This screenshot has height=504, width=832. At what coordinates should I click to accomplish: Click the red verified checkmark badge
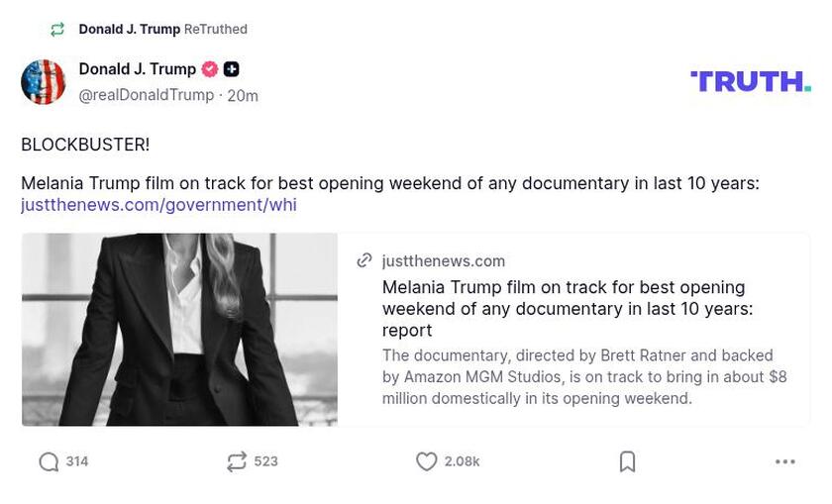tap(210, 69)
